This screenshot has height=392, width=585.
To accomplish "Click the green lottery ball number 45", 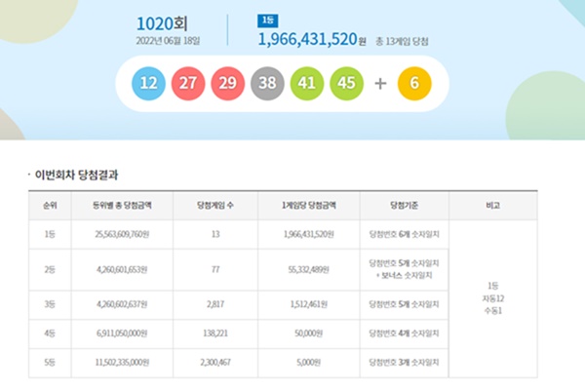I will point(346,84).
